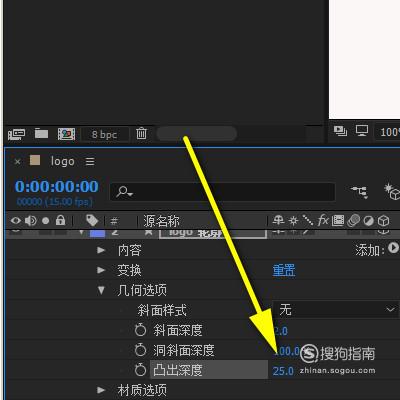Viewport: 400px width, 400px height.
Task: Click the logo composition color label swatch
Action: click(x=35, y=160)
